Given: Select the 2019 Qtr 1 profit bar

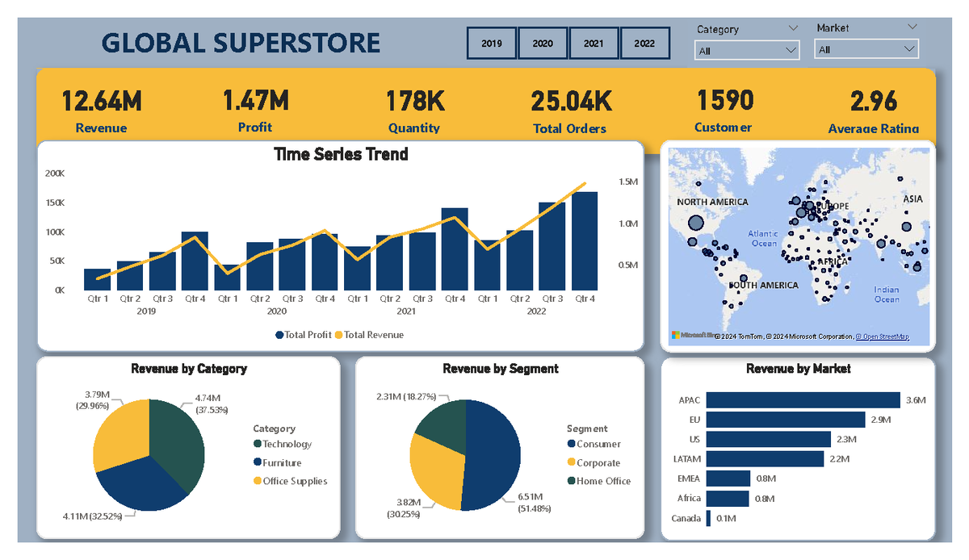Looking at the screenshot, I should pos(97,280).
